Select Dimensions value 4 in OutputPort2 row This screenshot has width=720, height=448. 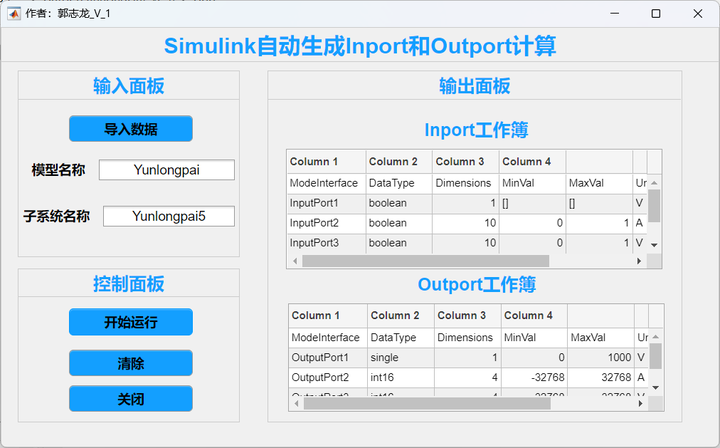pyautogui.click(x=467, y=377)
